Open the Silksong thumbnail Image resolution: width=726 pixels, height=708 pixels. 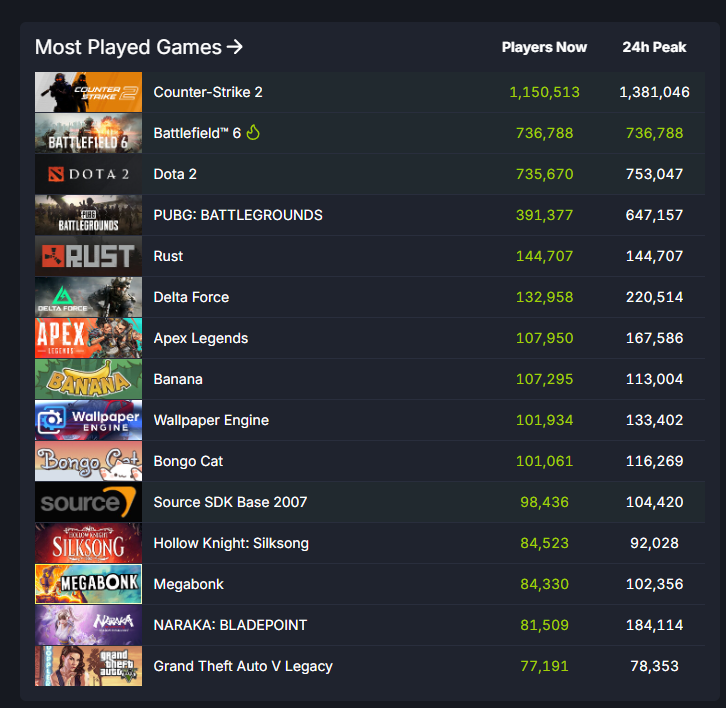88,543
